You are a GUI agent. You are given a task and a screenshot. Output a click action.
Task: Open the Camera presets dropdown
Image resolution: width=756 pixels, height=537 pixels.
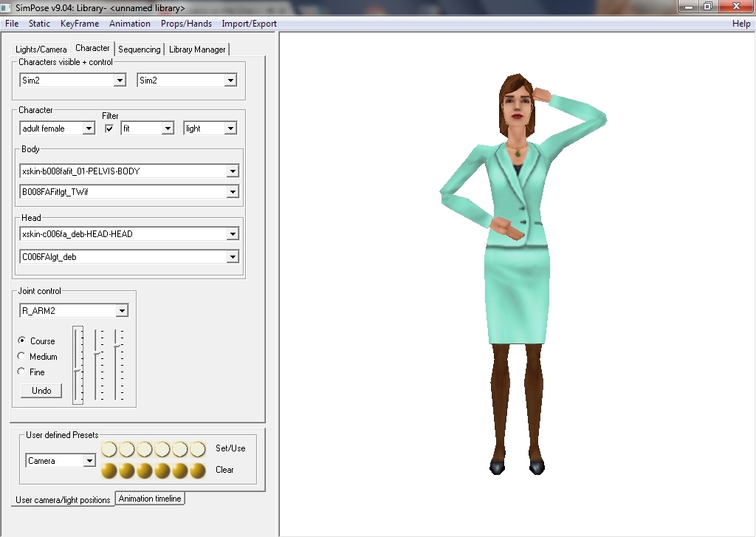pos(89,461)
